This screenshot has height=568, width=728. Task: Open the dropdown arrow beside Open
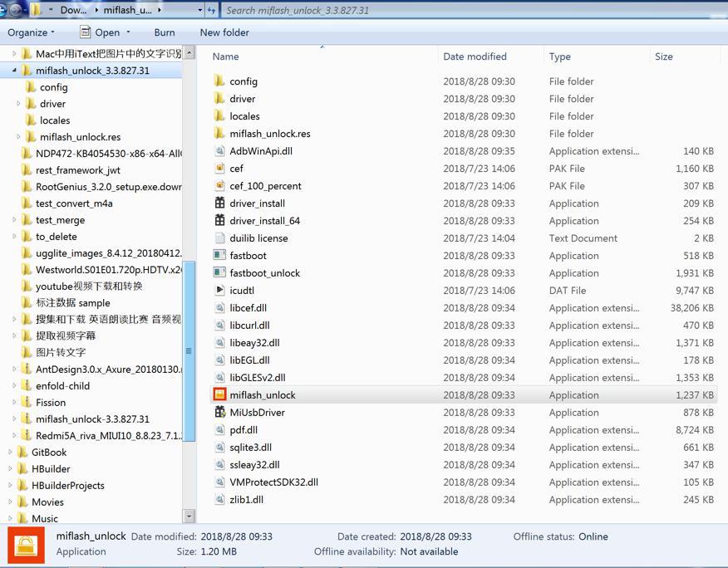128,32
